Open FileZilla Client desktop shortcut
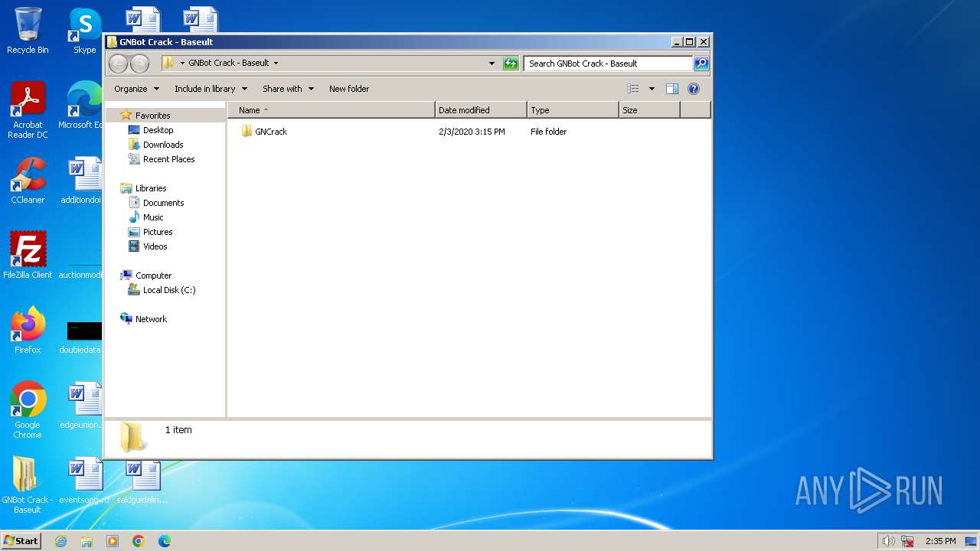The width and height of the screenshot is (980, 551). click(x=28, y=255)
